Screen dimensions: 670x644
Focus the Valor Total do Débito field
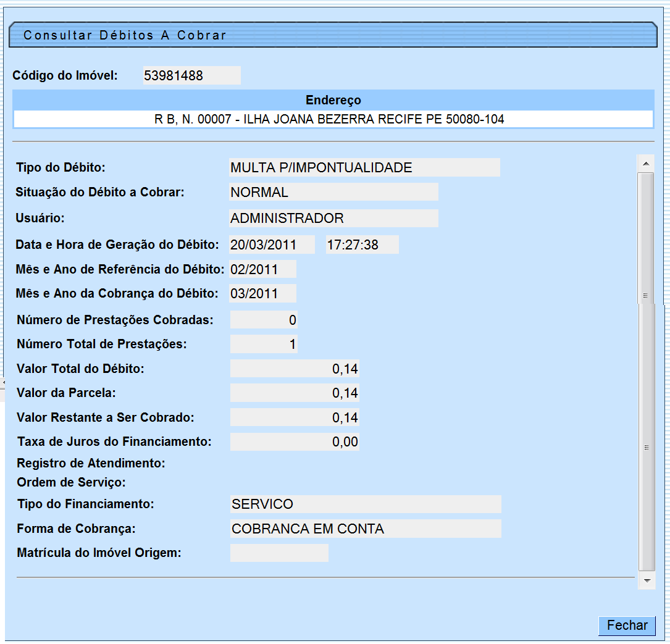point(295,369)
